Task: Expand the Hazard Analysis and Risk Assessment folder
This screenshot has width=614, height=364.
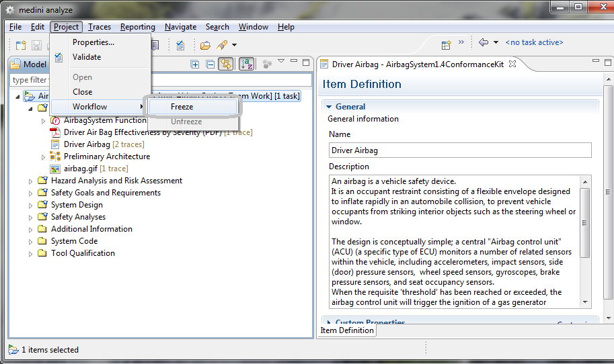Action: pyautogui.click(x=30, y=181)
